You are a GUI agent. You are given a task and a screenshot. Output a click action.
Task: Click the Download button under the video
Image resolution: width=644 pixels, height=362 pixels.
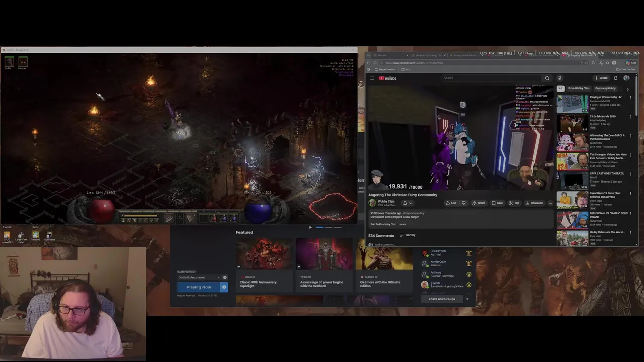click(x=534, y=203)
